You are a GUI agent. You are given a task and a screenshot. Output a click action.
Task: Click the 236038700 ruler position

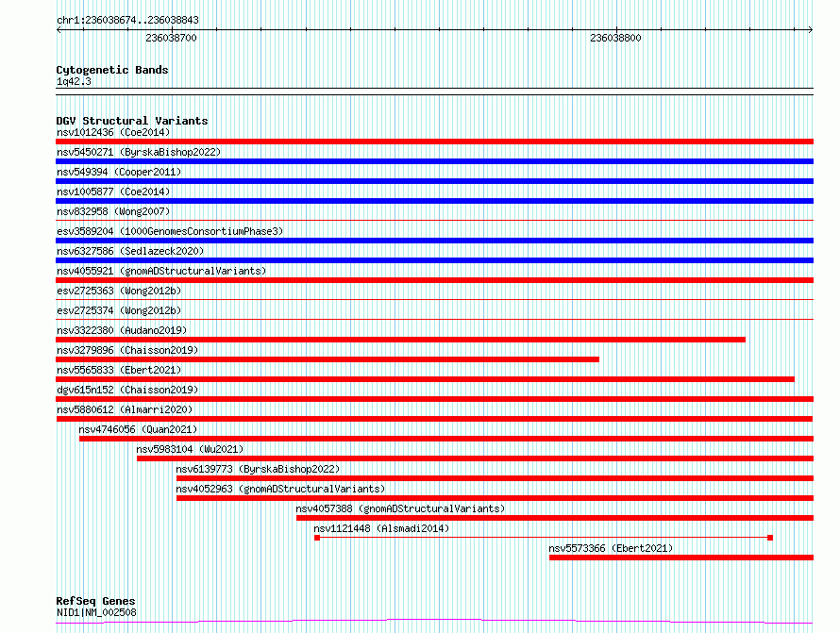pyautogui.click(x=171, y=38)
